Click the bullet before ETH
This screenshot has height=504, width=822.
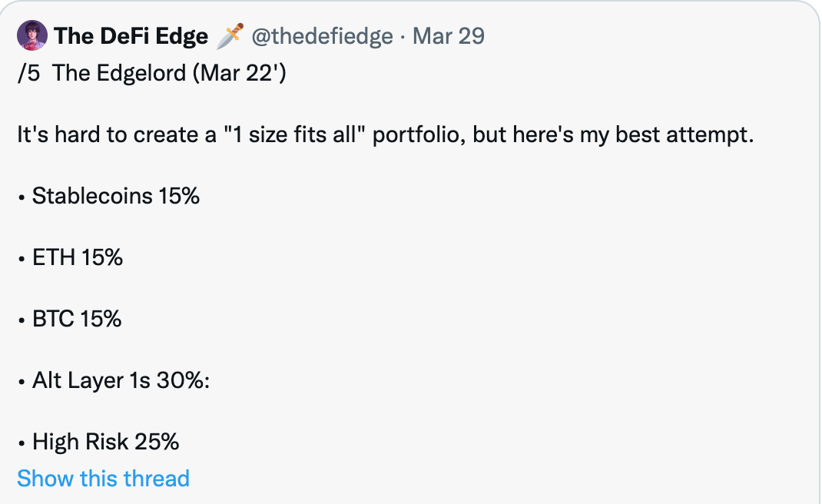(x=22, y=259)
